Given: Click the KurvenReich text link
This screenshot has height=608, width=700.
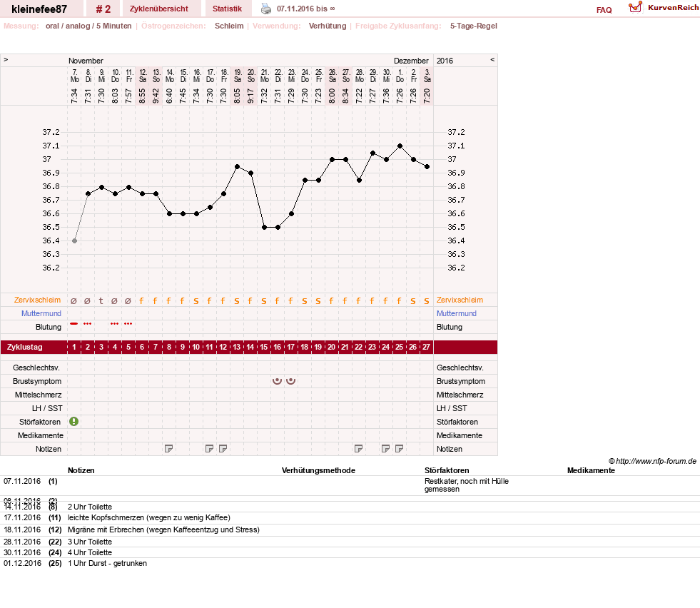Looking at the screenshot, I should [x=673, y=7].
